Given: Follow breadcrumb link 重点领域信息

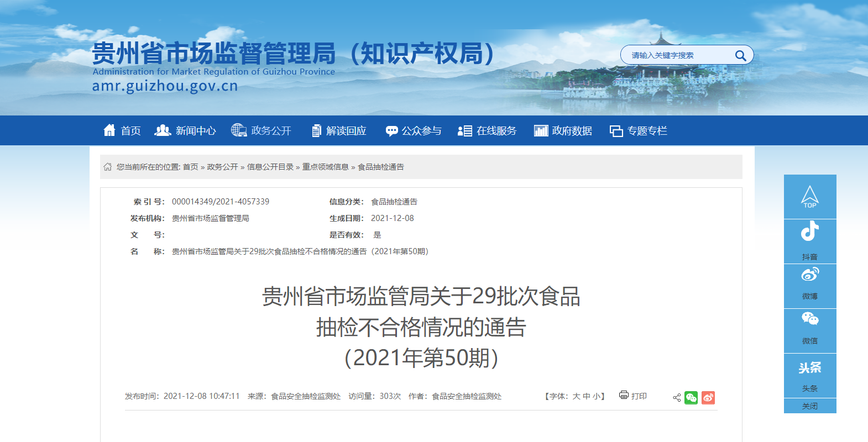Looking at the screenshot, I should click(325, 167).
